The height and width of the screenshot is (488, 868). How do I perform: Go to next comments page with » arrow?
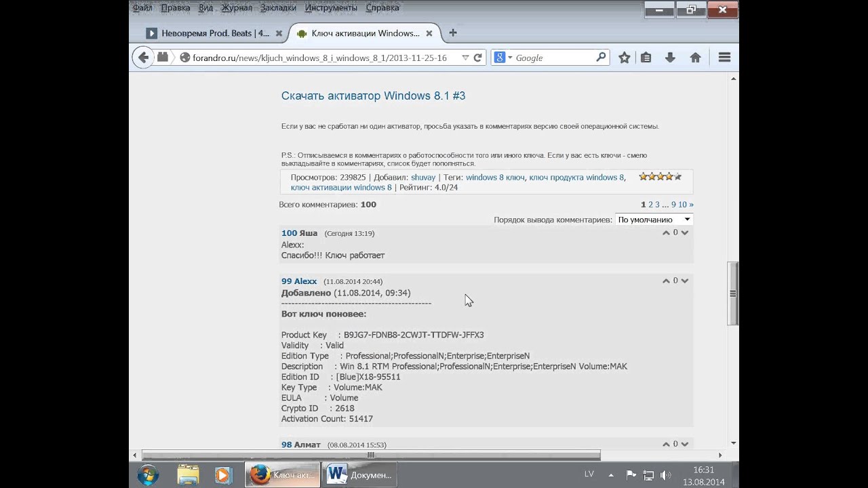click(691, 204)
